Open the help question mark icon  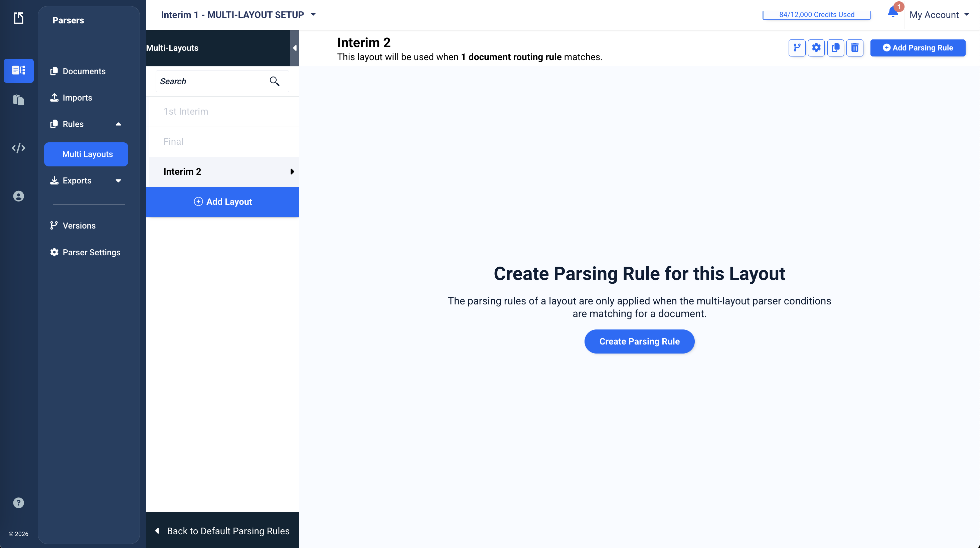19,503
